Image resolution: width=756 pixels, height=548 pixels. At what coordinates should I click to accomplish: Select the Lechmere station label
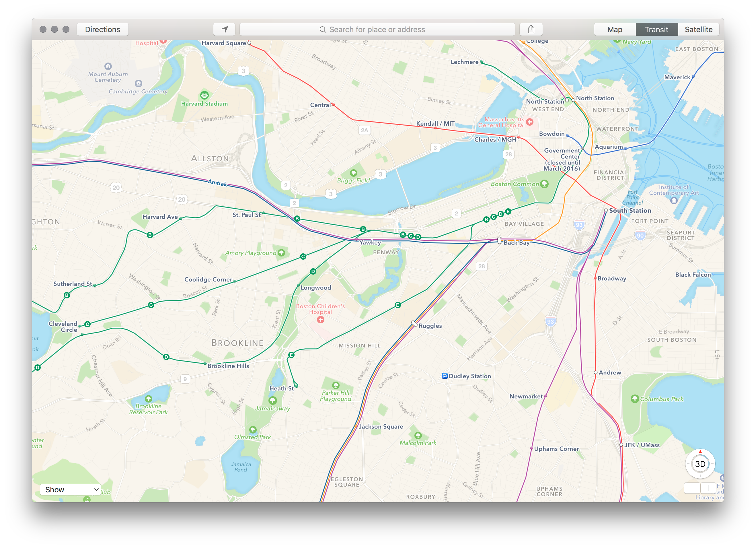click(x=464, y=62)
